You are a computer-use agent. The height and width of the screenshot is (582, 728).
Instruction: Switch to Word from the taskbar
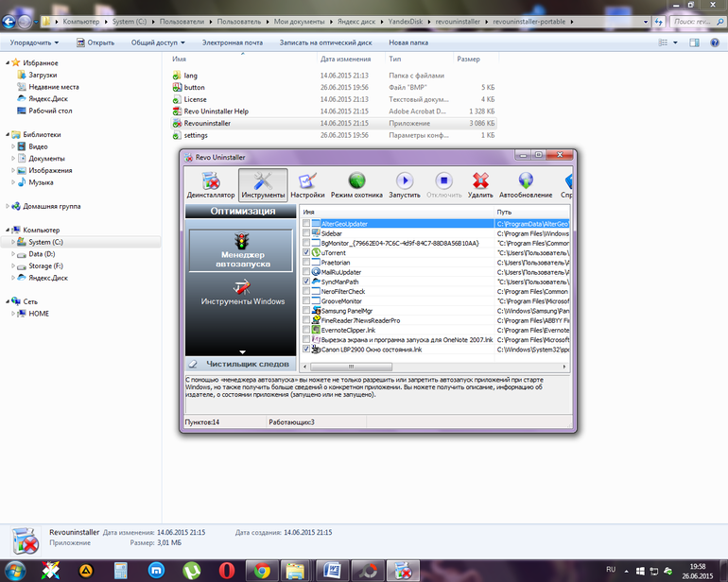tap(332, 571)
